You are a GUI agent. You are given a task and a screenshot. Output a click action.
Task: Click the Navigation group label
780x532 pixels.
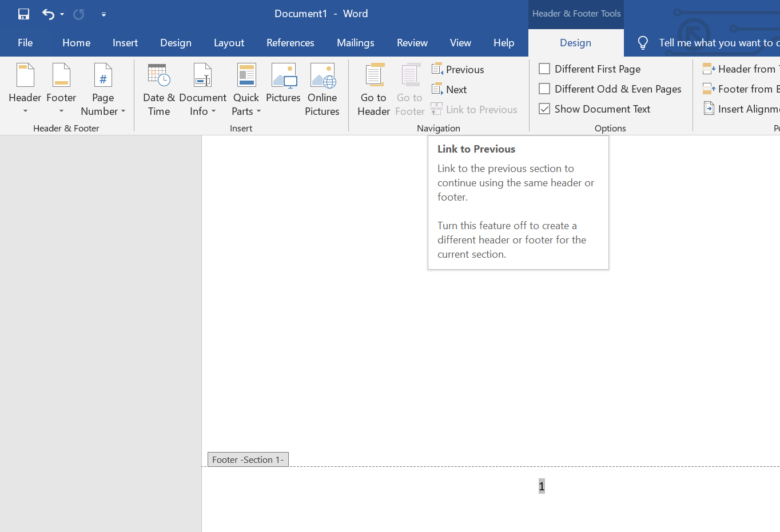(x=439, y=128)
